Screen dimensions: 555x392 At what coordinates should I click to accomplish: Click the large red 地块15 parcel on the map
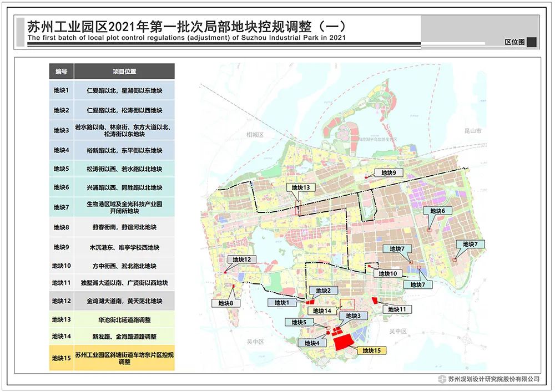tap(344, 342)
